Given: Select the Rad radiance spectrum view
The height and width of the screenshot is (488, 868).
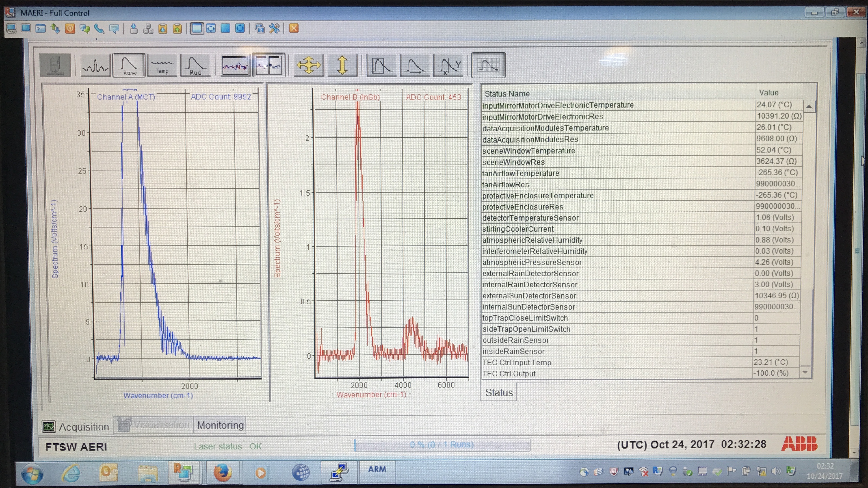Looking at the screenshot, I should [195, 65].
